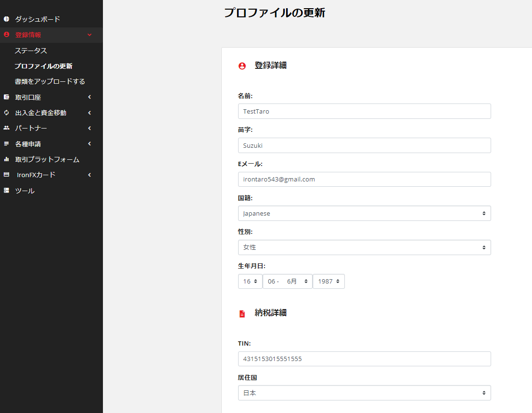Select the 登録情報 person icon

[6, 35]
